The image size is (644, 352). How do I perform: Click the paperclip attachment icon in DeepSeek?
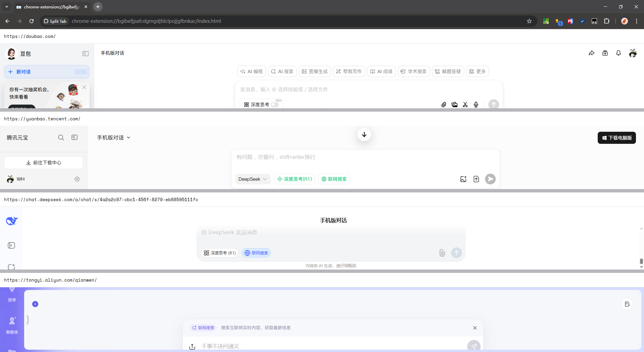tap(442, 253)
